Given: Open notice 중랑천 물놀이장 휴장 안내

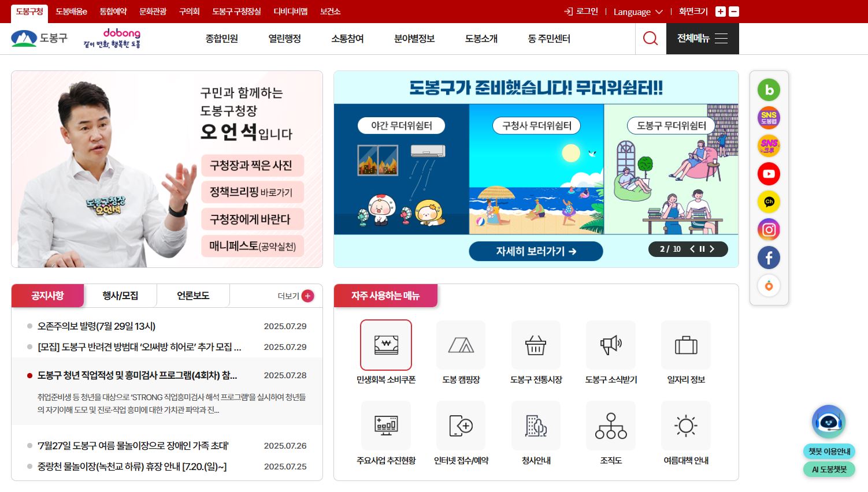Looking at the screenshot, I should (x=132, y=467).
